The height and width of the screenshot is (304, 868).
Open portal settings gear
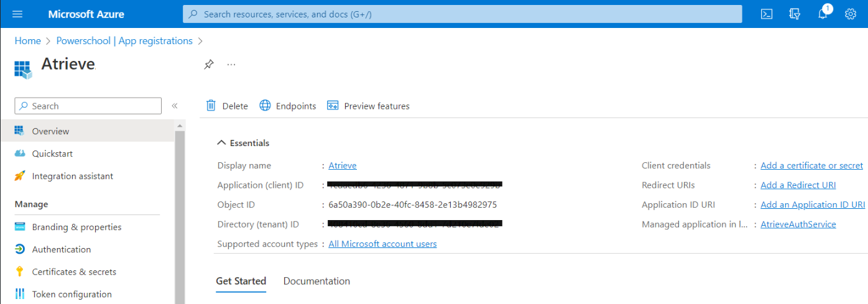pyautogui.click(x=851, y=14)
